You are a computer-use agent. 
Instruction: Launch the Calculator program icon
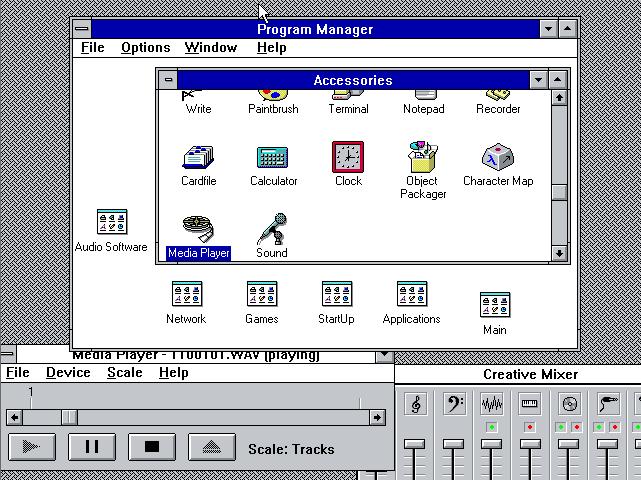coord(273,157)
